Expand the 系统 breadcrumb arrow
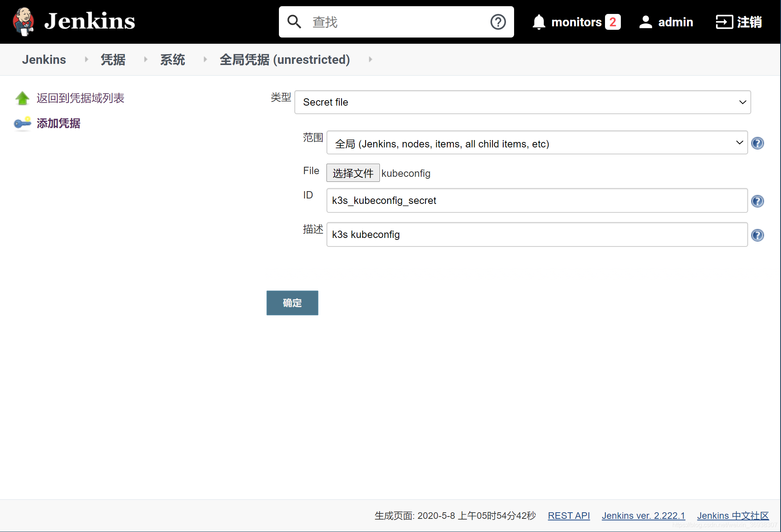Image resolution: width=781 pixels, height=532 pixels. [x=205, y=59]
